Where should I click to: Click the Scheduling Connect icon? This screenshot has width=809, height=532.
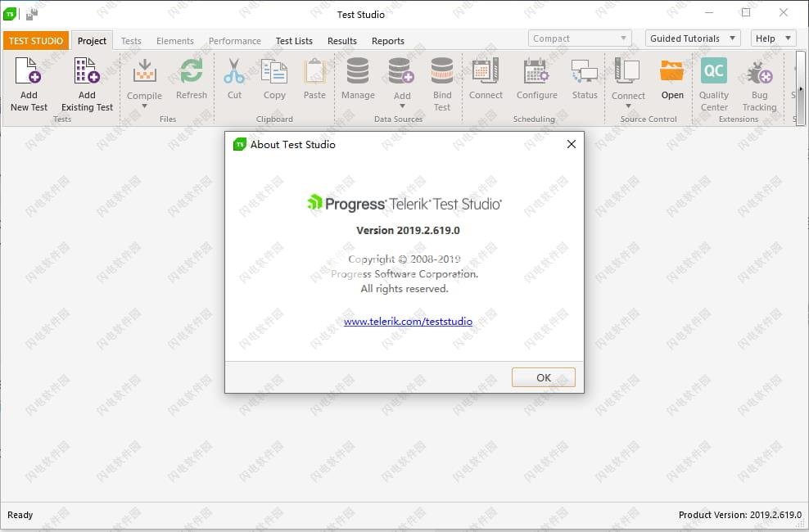click(x=486, y=70)
